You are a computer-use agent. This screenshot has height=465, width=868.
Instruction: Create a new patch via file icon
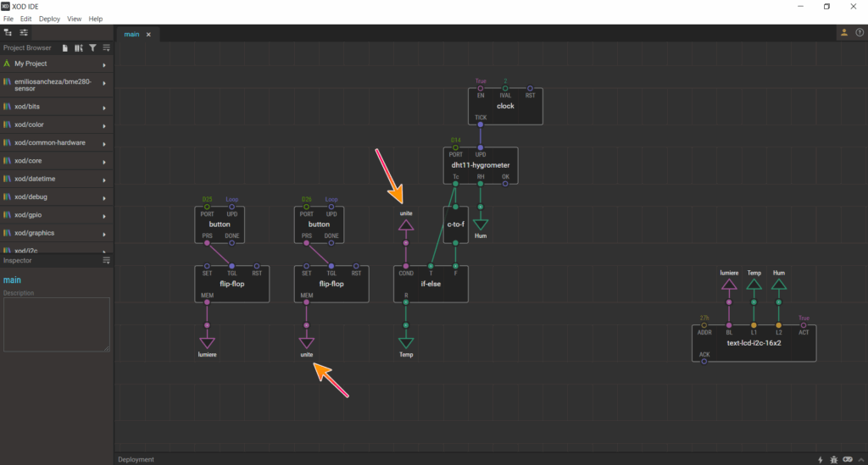(x=64, y=48)
